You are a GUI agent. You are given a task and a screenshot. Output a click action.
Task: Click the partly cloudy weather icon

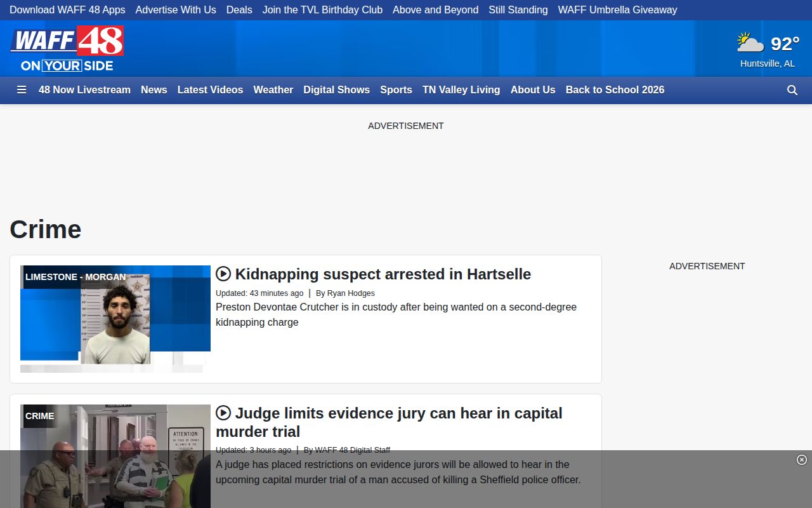(x=750, y=43)
